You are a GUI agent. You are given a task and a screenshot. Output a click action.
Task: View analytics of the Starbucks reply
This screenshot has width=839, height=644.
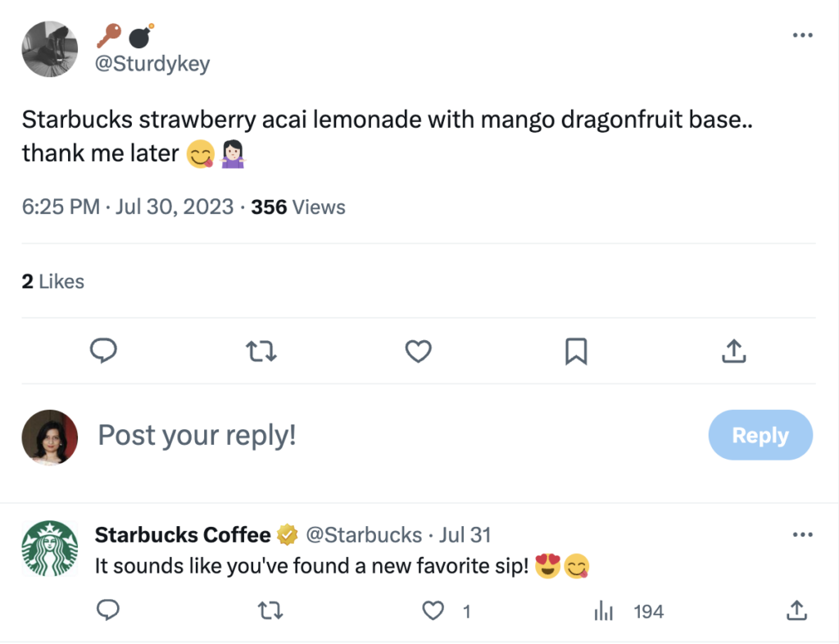tap(604, 610)
